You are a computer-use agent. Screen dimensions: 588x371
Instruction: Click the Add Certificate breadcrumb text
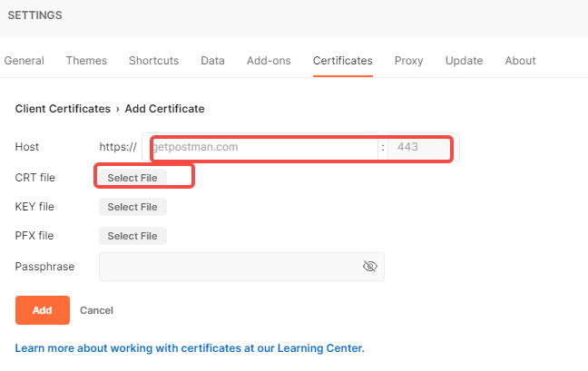click(x=164, y=109)
